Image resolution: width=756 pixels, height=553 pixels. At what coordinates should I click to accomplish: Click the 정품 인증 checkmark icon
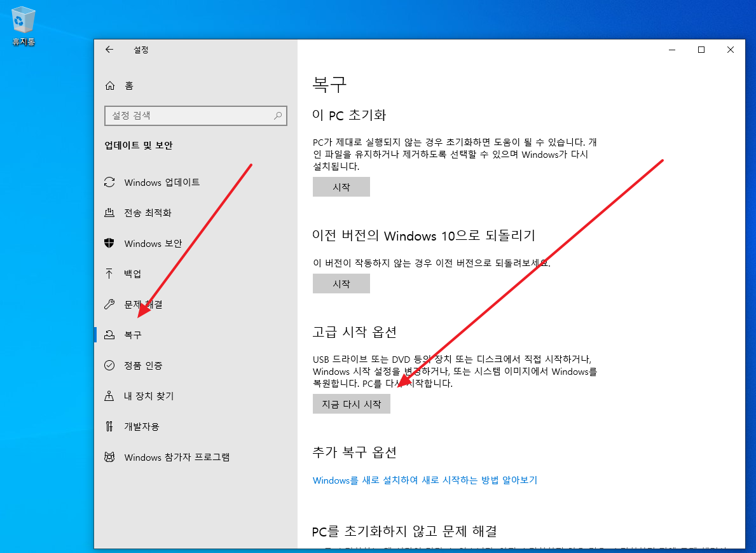coord(109,365)
